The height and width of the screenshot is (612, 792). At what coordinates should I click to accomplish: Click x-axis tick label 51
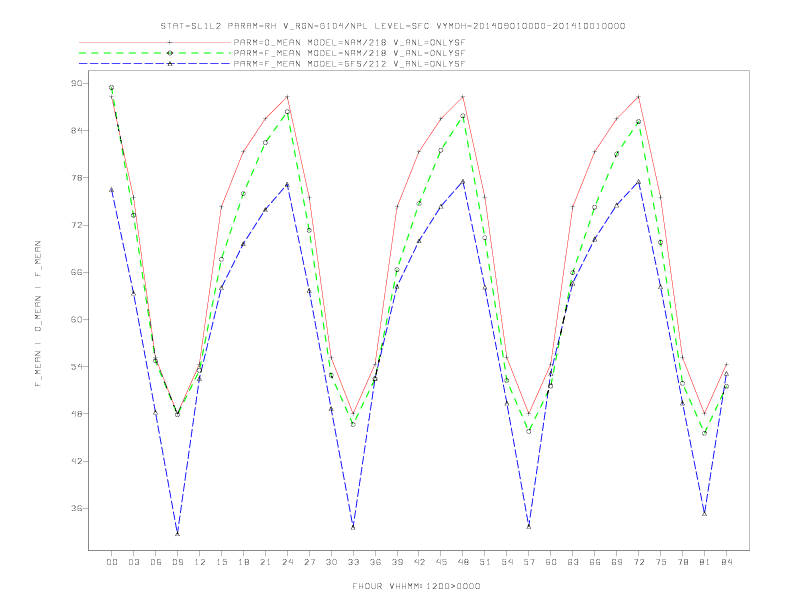pyautogui.click(x=485, y=562)
